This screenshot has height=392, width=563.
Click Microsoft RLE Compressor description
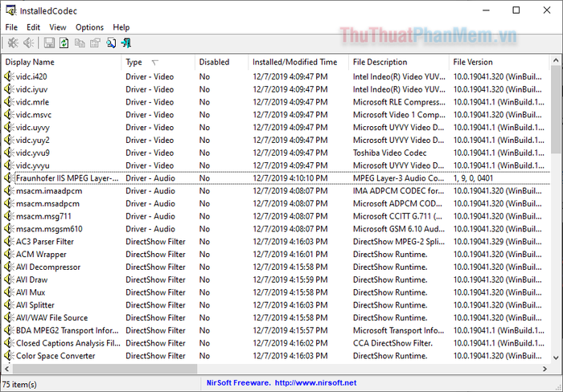399,102
